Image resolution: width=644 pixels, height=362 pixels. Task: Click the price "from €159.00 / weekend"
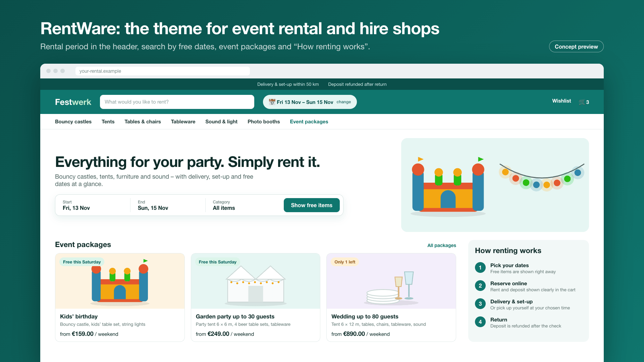pos(89,334)
